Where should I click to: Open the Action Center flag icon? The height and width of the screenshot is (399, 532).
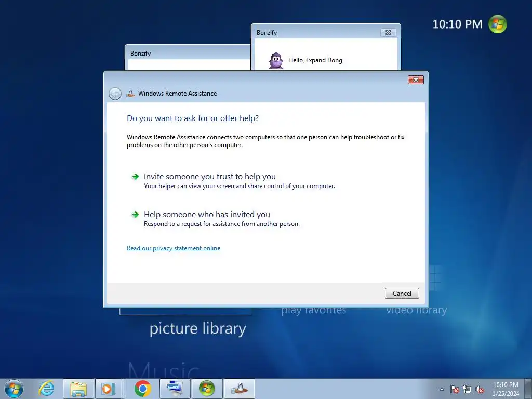point(455,389)
